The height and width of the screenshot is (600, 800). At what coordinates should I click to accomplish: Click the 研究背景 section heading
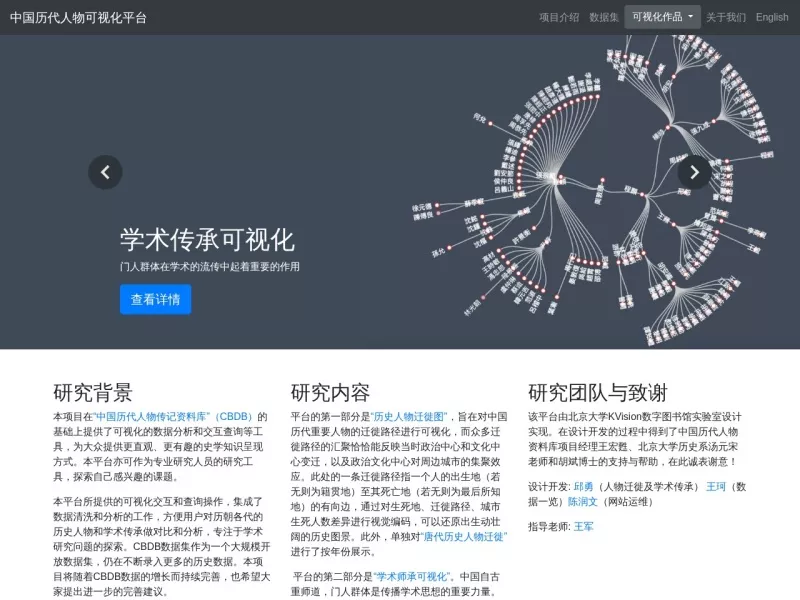click(x=93, y=393)
